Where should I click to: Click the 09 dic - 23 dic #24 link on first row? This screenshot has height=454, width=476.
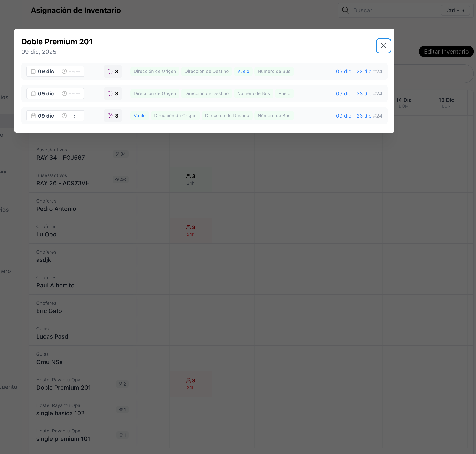coord(359,71)
